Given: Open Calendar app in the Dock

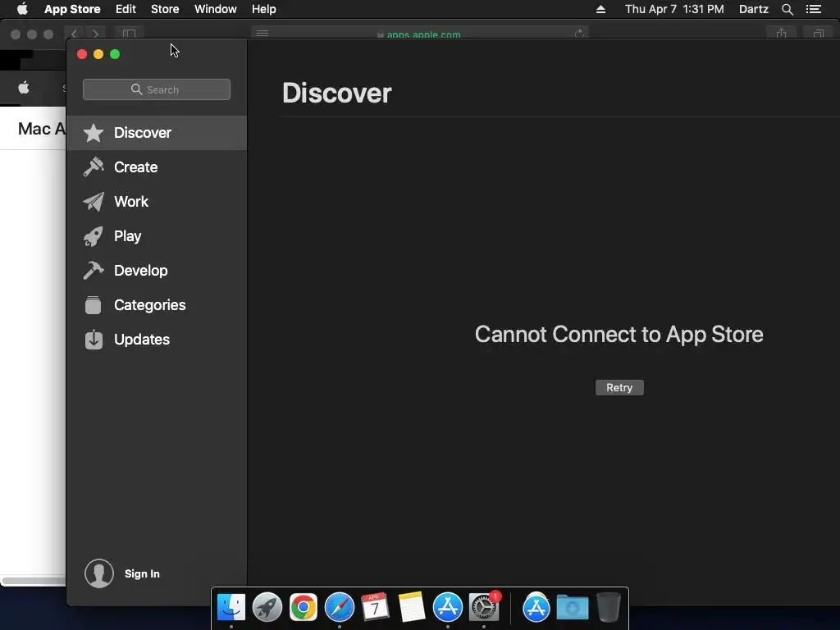Looking at the screenshot, I should [x=375, y=607].
